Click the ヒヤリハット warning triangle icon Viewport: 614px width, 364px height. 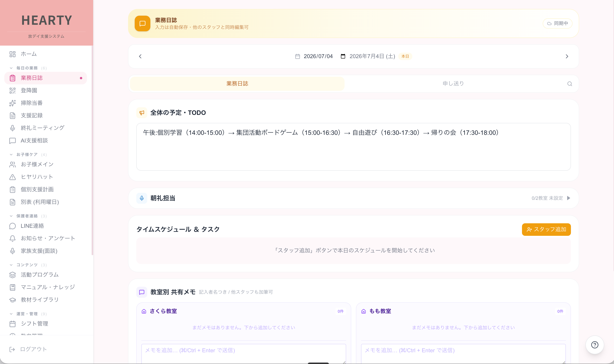point(13,177)
